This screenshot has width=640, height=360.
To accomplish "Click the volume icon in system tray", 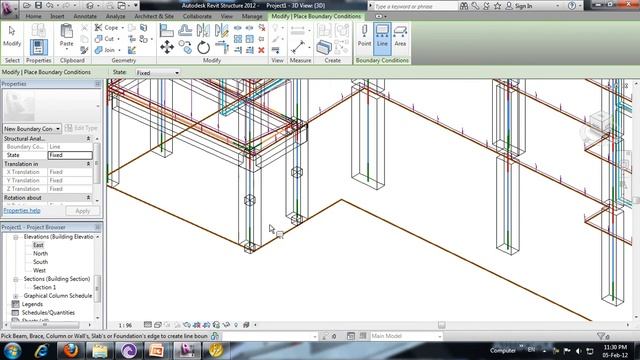I will tap(579, 351).
